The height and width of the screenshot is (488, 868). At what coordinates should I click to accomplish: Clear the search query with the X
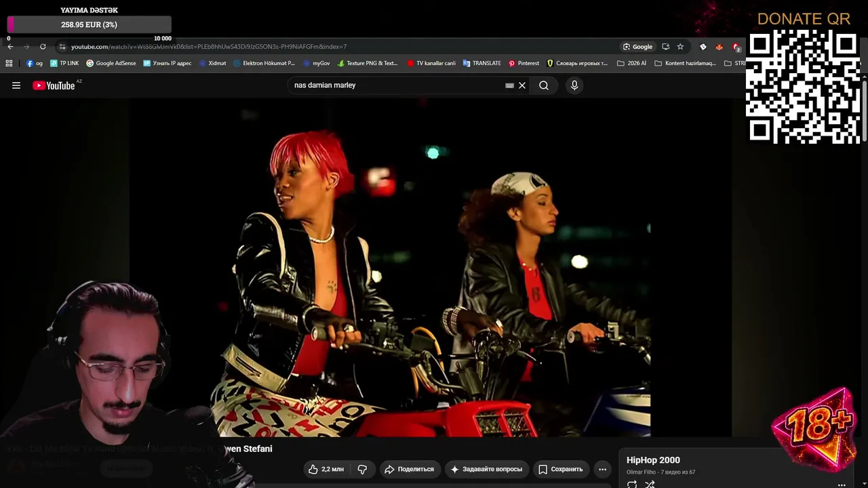pos(522,85)
